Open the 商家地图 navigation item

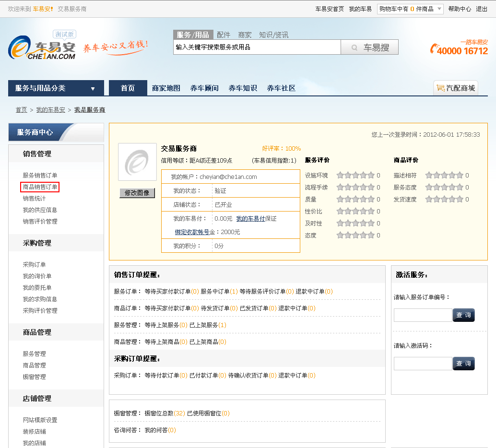point(166,88)
